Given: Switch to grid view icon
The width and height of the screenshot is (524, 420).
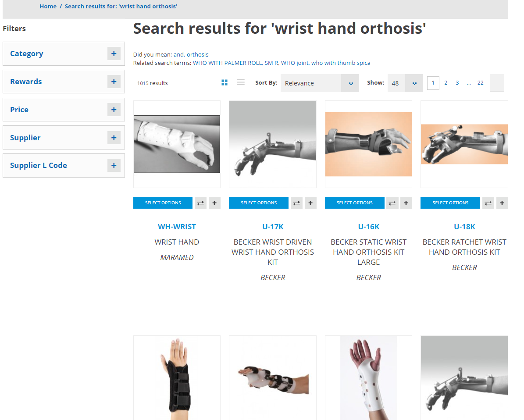Looking at the screenshot, I should (x=224, y=82).
